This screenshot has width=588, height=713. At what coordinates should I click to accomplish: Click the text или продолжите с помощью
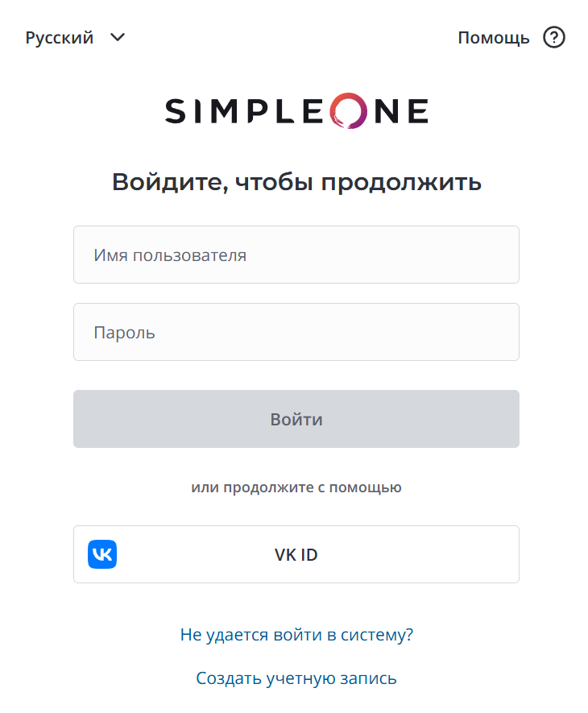point(296,487)
